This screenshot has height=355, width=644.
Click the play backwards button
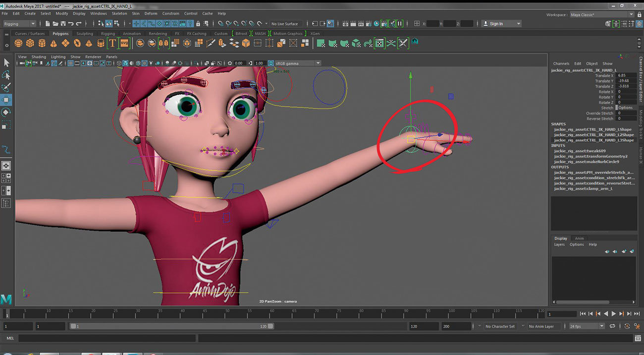[606, 314]
